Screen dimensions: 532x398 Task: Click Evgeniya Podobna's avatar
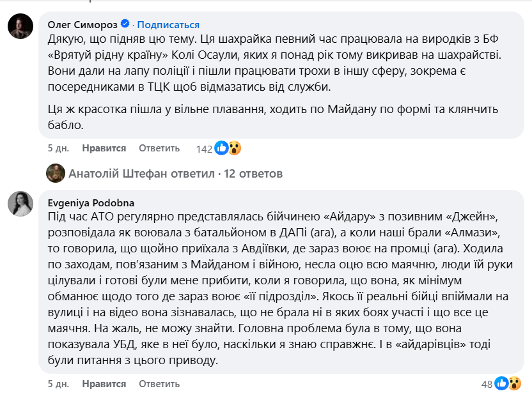20,202
